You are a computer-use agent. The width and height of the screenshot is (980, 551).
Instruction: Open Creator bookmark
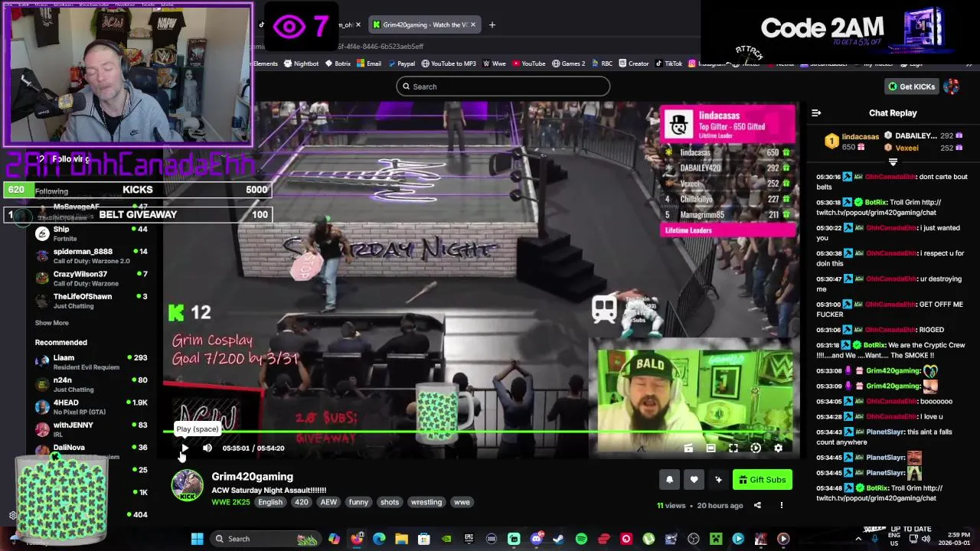tap(634, 64)
